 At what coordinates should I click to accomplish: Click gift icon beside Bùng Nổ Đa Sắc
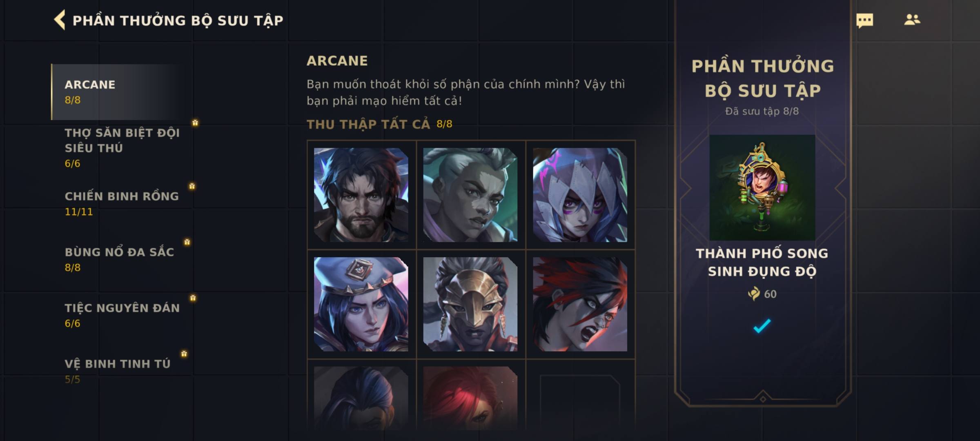tap(187, 242)
